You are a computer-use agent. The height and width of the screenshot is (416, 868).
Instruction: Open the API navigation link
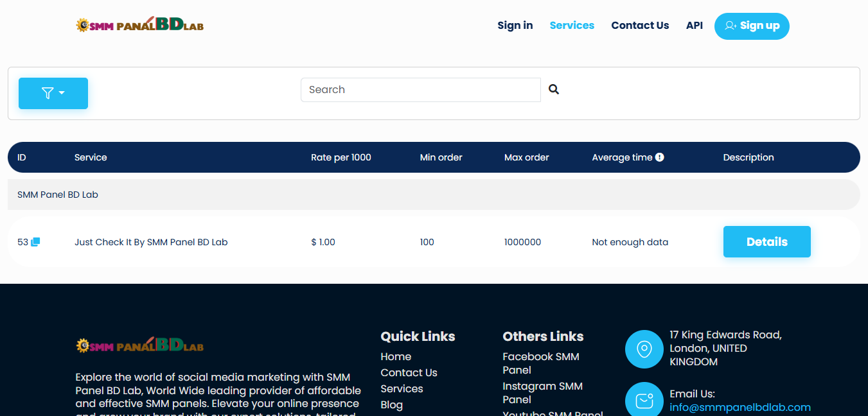694,26
